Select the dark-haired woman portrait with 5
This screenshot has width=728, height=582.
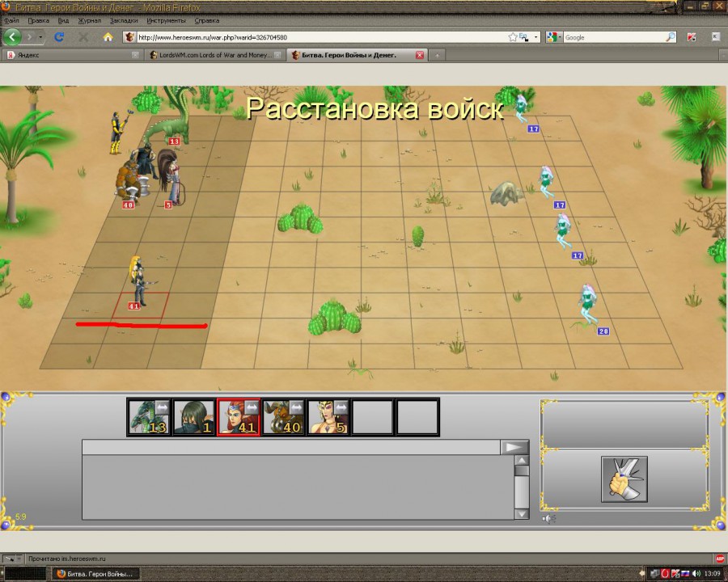pos(328,417)
